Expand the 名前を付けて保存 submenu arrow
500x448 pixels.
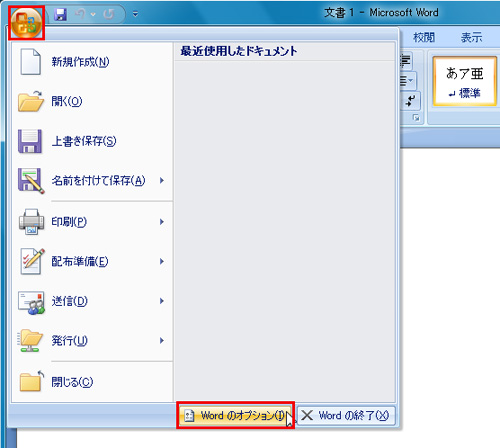point(162,180)
